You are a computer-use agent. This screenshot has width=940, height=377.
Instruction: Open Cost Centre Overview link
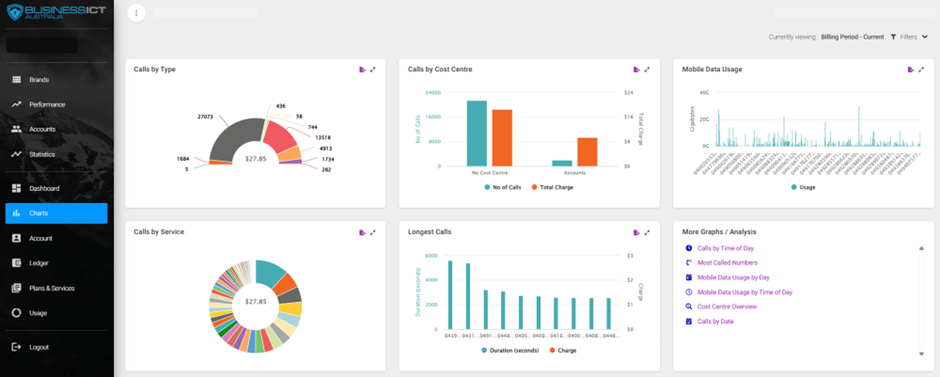[x=727, y=306]
